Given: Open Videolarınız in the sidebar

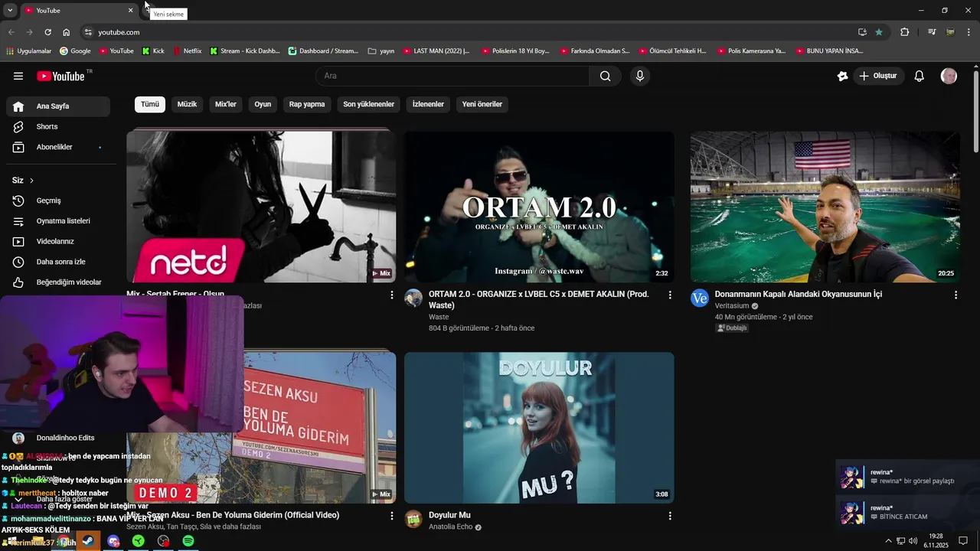Looking at the screenshot, I should click(x=58, y=241).
